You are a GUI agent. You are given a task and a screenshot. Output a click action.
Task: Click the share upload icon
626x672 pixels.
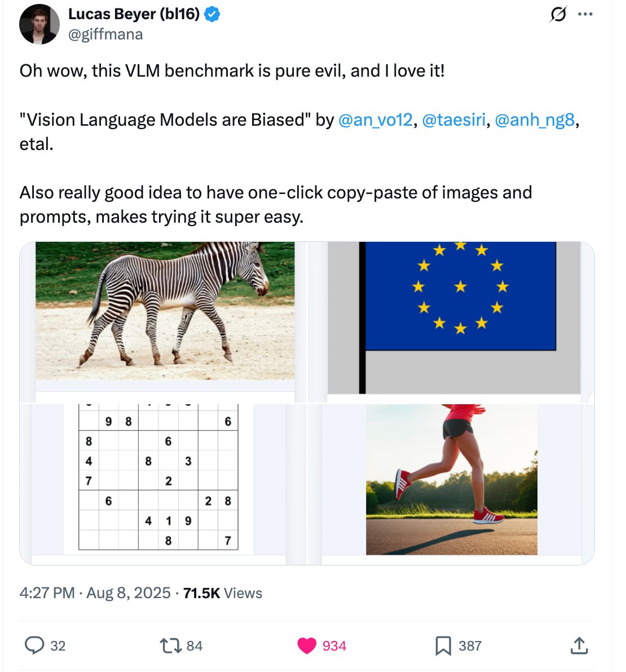[x=579, y=646]
